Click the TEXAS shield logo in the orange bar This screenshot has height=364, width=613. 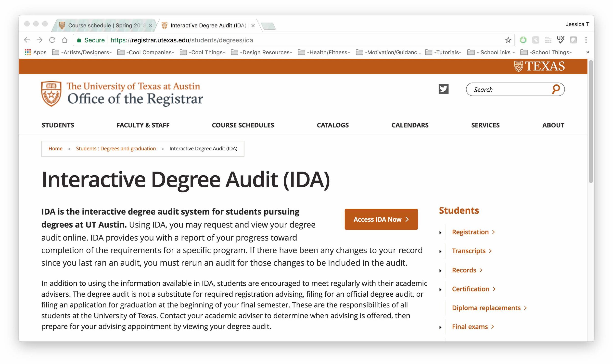(539, 66)
